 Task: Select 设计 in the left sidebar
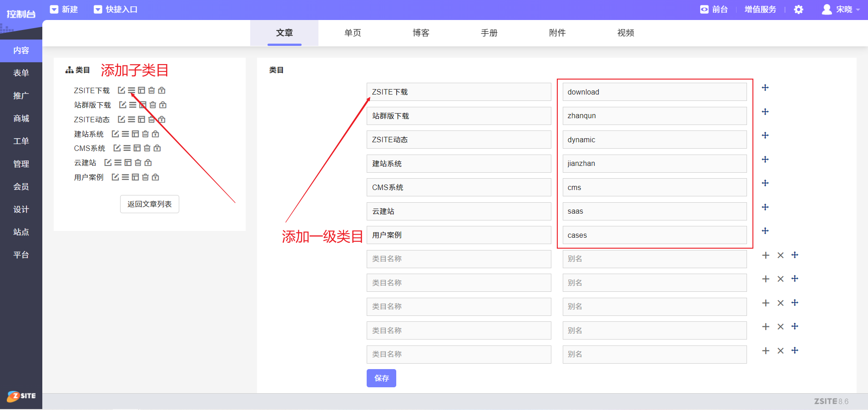click(21, 209)
